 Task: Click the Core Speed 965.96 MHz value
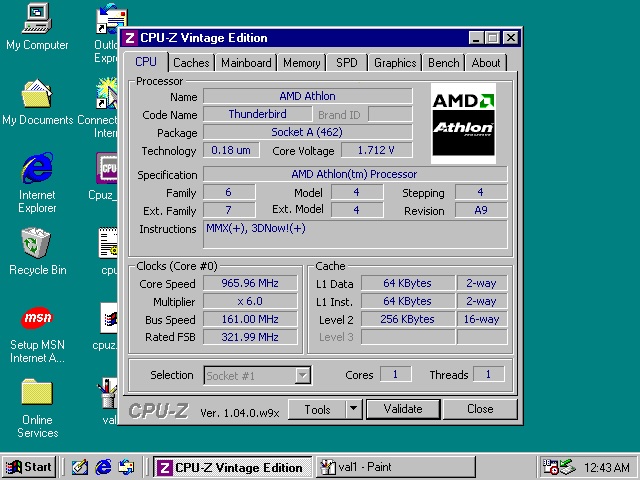click(x=250, y=283)
